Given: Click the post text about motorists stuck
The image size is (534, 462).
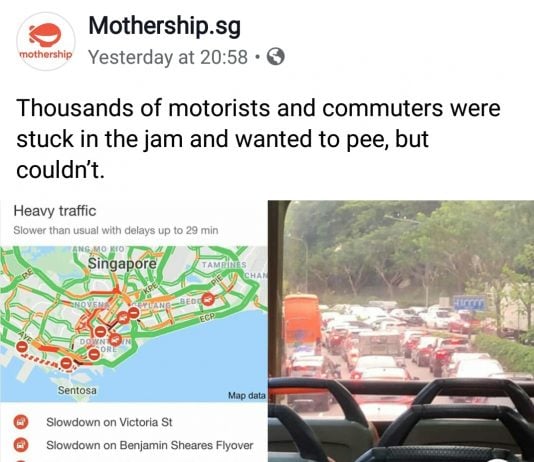Looking at the screenshot, I should tap(258, 139).
